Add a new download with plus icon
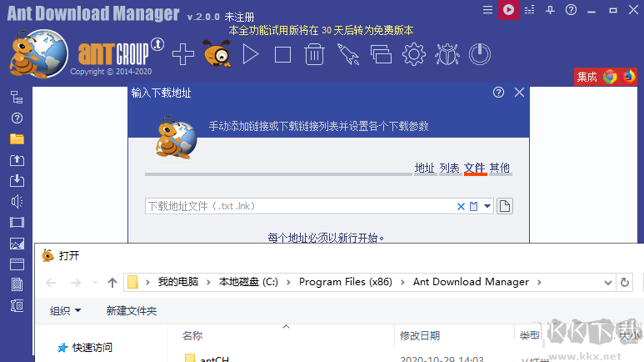Image resolution: width=644 pixels, height=362 pixels. (183, 54)
